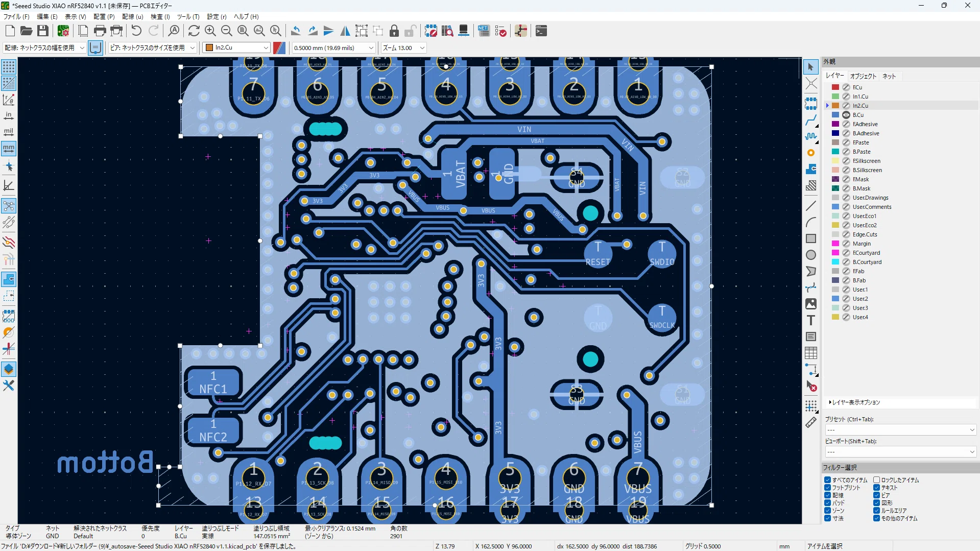The image size is (980, 551).
Task: Switch to the ネット tab
Action: (x=889, y=76)
